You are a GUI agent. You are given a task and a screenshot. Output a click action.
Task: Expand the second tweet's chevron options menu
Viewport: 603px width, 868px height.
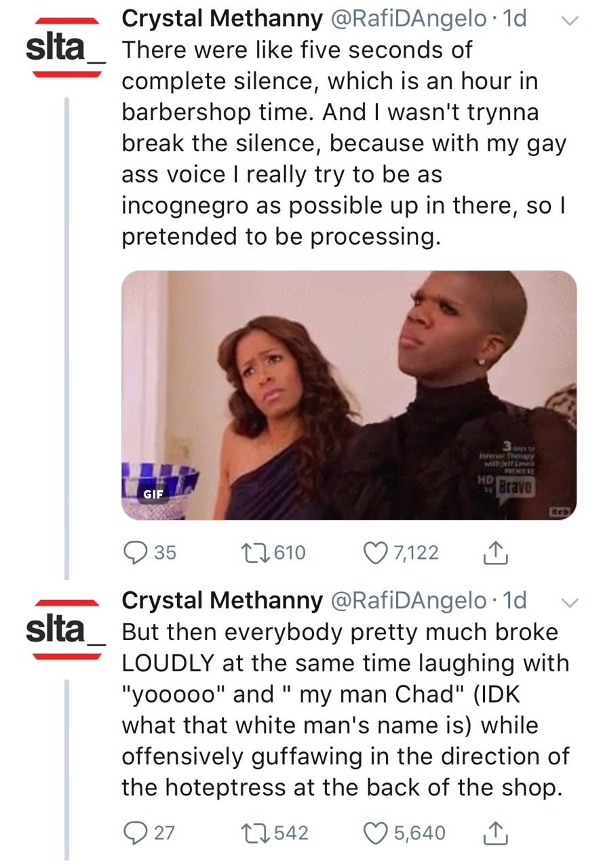570,602
